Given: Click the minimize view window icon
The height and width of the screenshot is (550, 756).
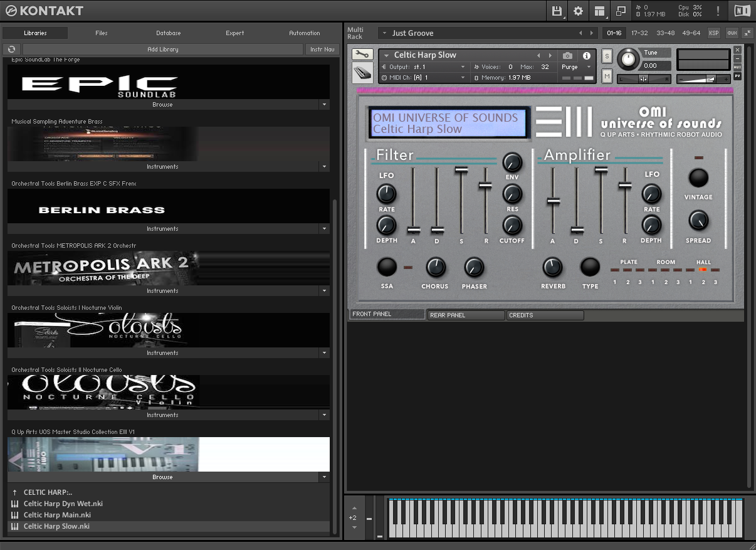Looking at the screenshot, I should point(621,11).
